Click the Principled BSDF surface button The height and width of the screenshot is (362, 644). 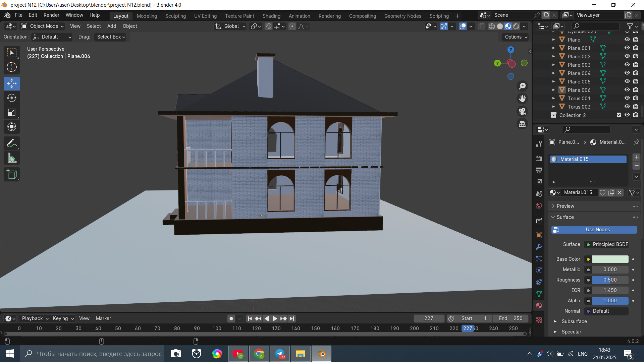[607, 244]
